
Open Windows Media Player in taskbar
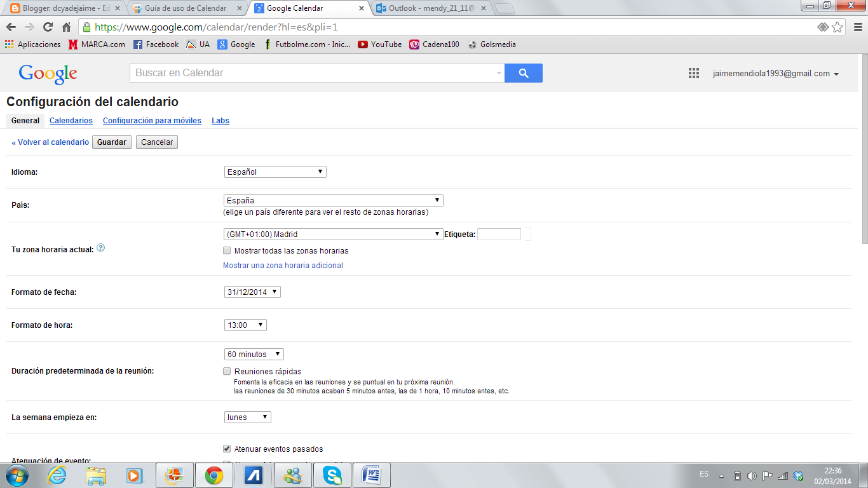click(x=135, y=475)
